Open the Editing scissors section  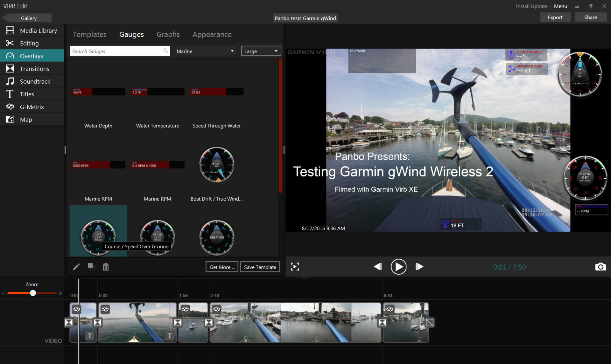32,43
